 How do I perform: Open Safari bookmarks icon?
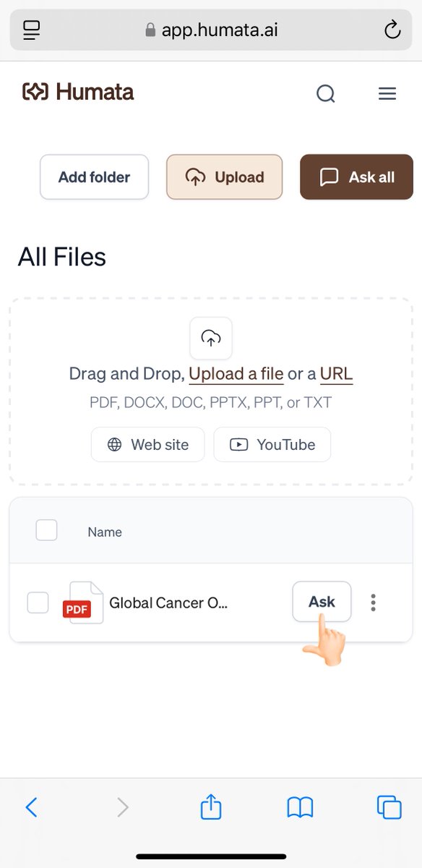click(300, 807)
